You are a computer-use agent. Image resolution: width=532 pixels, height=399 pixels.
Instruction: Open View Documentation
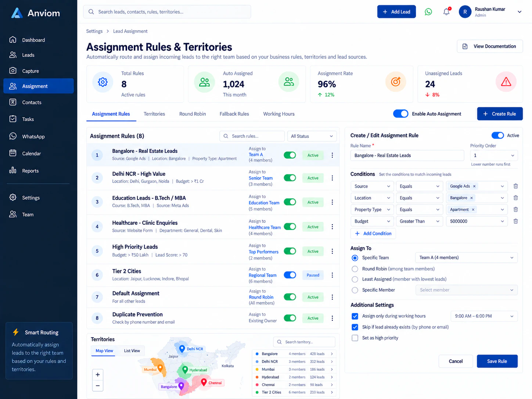[490, 46]
